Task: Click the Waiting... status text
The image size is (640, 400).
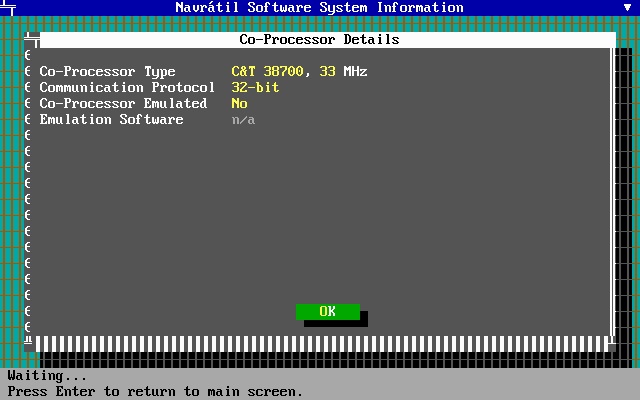Action: point(47,376)
